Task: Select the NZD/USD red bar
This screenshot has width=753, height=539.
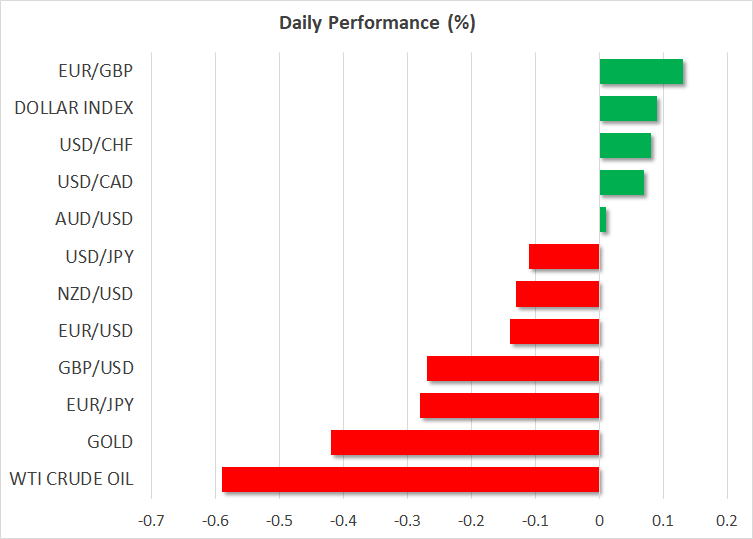Action: 557,294
